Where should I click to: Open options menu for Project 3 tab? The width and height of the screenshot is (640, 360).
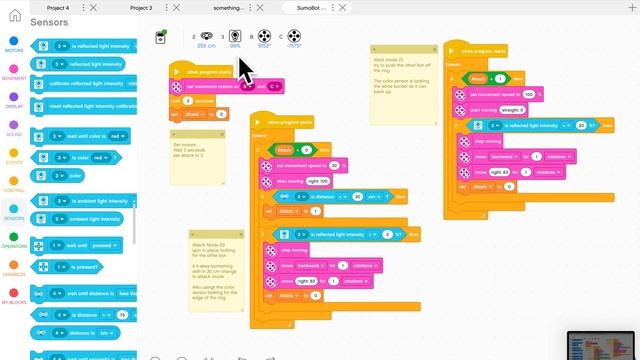point(167,8)
